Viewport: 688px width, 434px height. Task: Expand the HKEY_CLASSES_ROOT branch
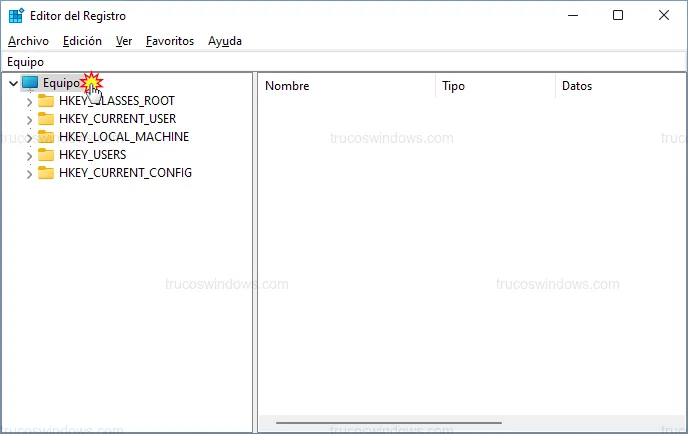click(x=29, y=101)
